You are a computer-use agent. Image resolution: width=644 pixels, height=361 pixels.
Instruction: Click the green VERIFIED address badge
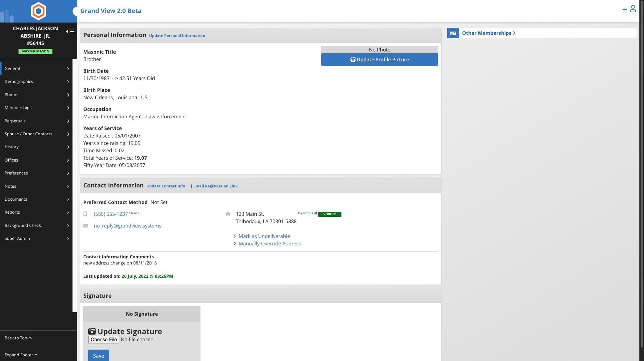click(330, 214)
